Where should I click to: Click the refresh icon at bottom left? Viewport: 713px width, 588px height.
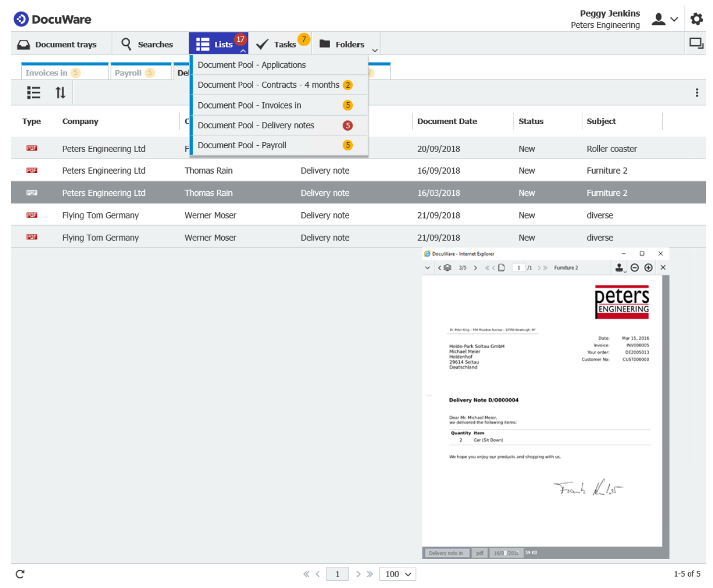pyautogui.click(x=20, y=574)
